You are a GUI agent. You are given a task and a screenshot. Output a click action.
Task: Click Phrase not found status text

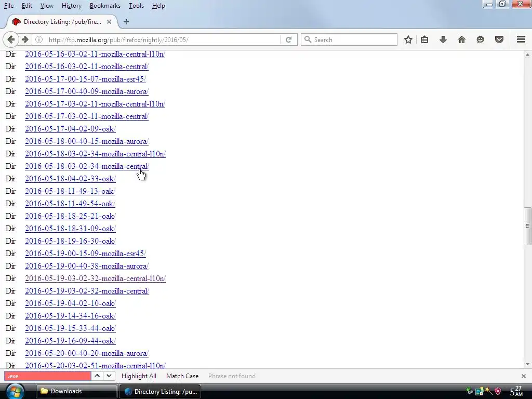232,376
